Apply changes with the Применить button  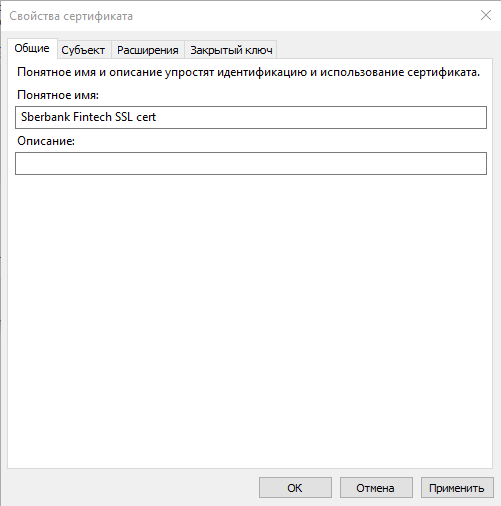[457, 488]
